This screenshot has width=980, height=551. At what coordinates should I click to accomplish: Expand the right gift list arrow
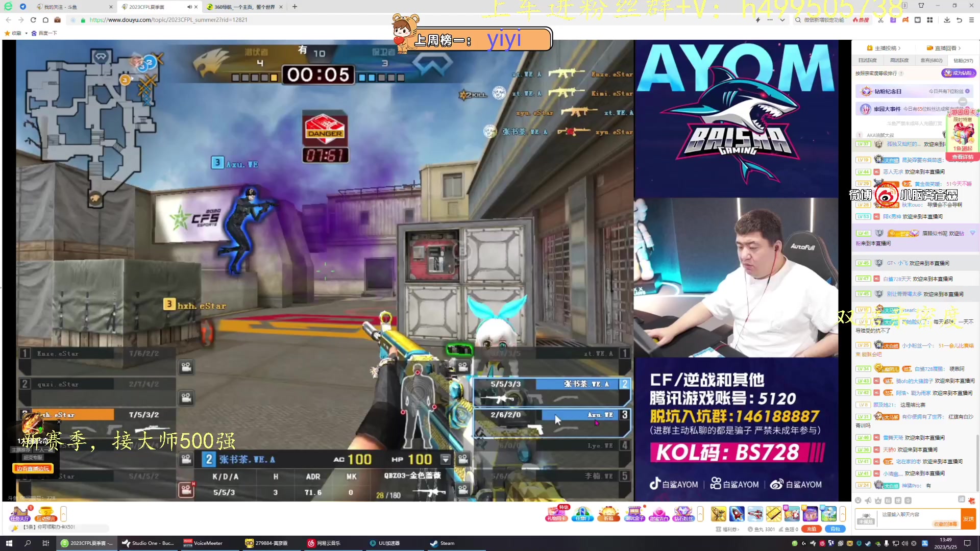(x=843, y=514)
